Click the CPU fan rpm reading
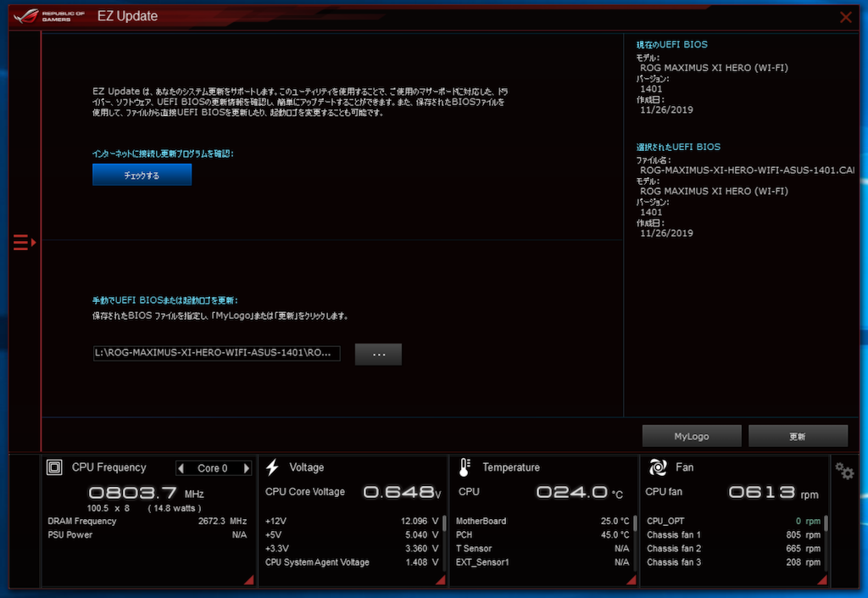The width and height of the screenshot is (868, 598). click(x=773, y=492)
